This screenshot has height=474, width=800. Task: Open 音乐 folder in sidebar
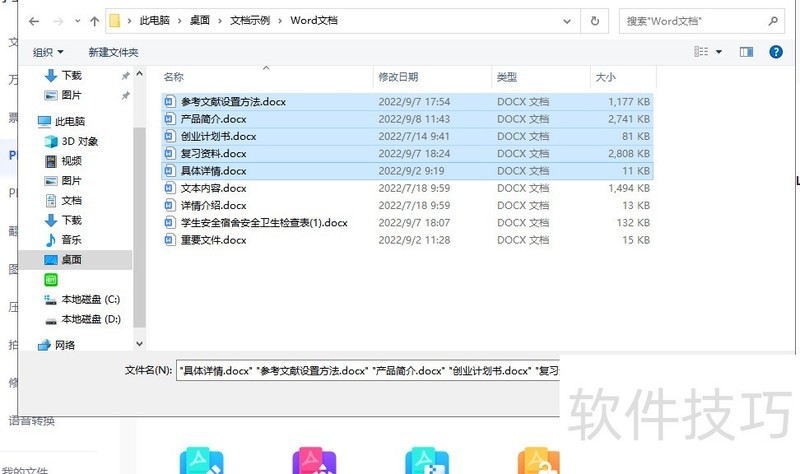(x=63, y=240)
